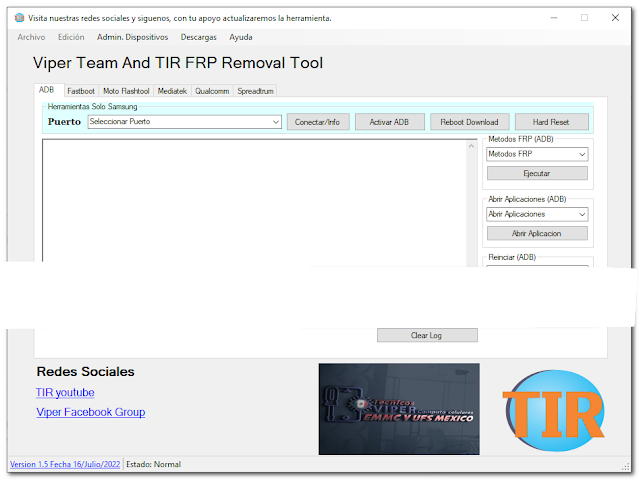Open the Descargas menu
The height and width of the screenshot is (480, 639).
pyautogui.click(x=198, y=37)
